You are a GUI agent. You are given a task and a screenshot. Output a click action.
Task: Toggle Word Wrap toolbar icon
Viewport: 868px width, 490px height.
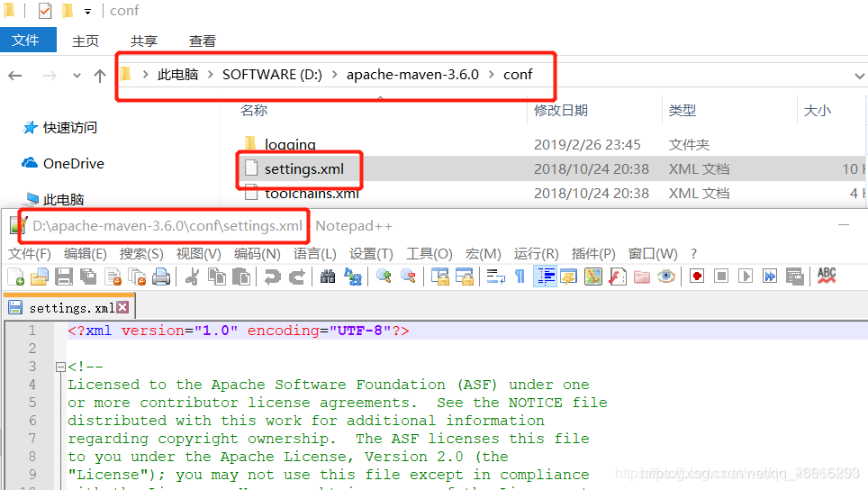click(495, 277)
